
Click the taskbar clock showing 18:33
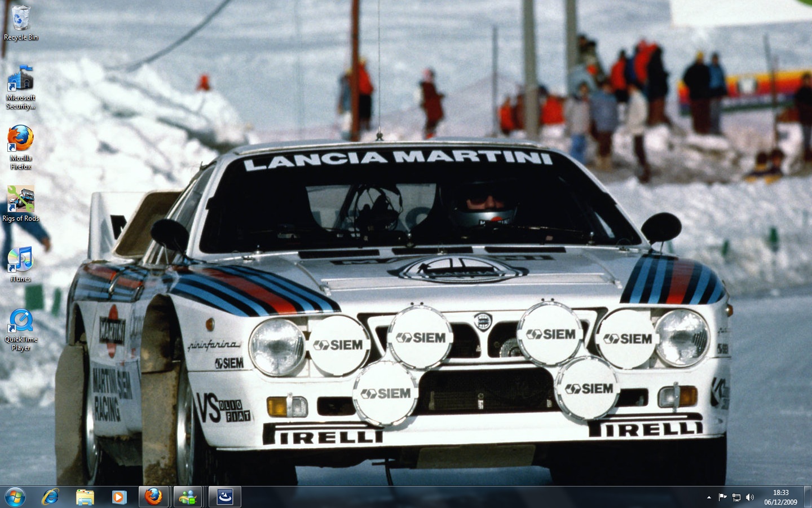pyautogui.click(x=781, y=497)
